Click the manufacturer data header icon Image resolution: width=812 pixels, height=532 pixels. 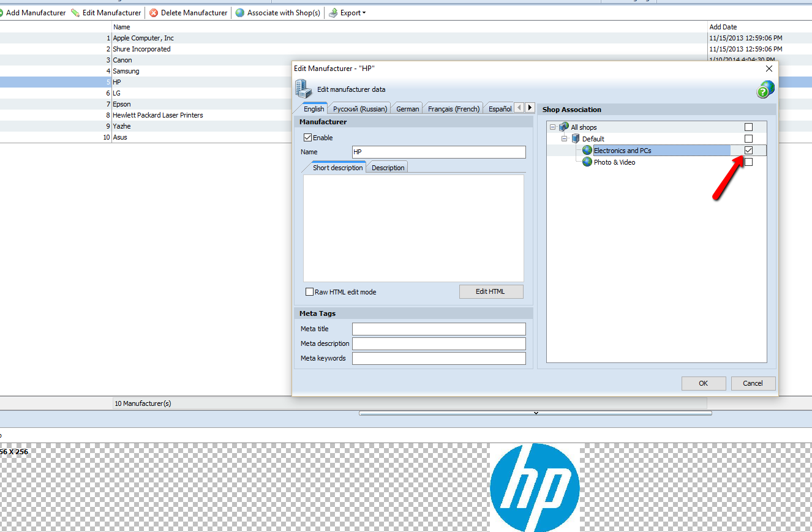(304, 89)
